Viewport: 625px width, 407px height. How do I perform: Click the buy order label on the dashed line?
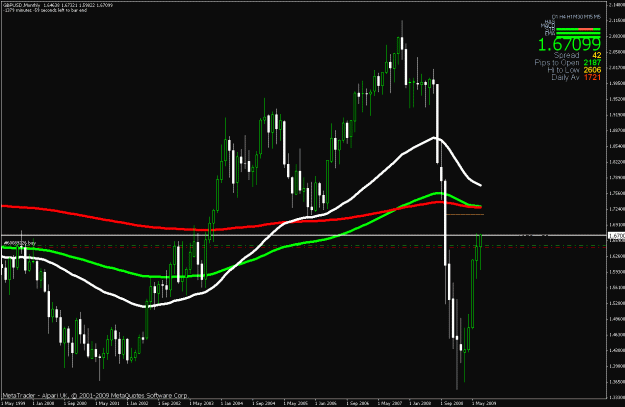20,243
